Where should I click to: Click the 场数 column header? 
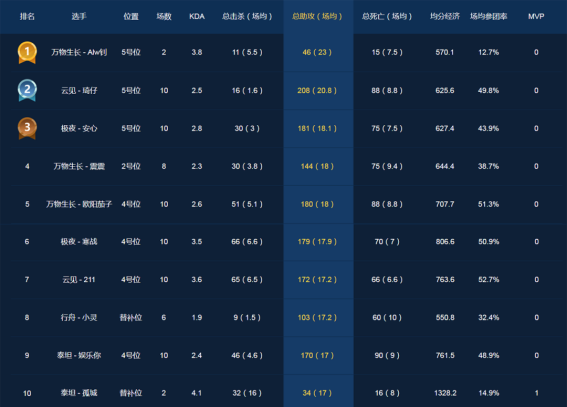164,16
